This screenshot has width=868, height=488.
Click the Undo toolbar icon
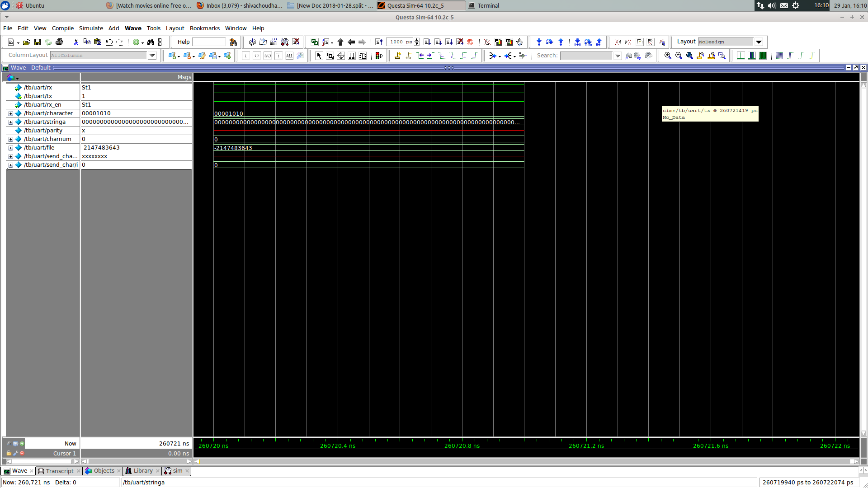[x=109, y=42]
